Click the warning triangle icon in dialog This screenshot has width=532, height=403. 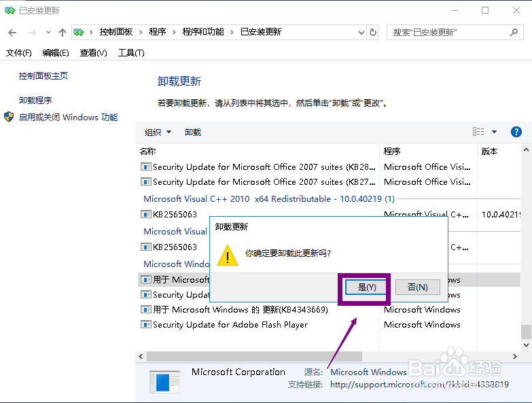pos(228,255)
